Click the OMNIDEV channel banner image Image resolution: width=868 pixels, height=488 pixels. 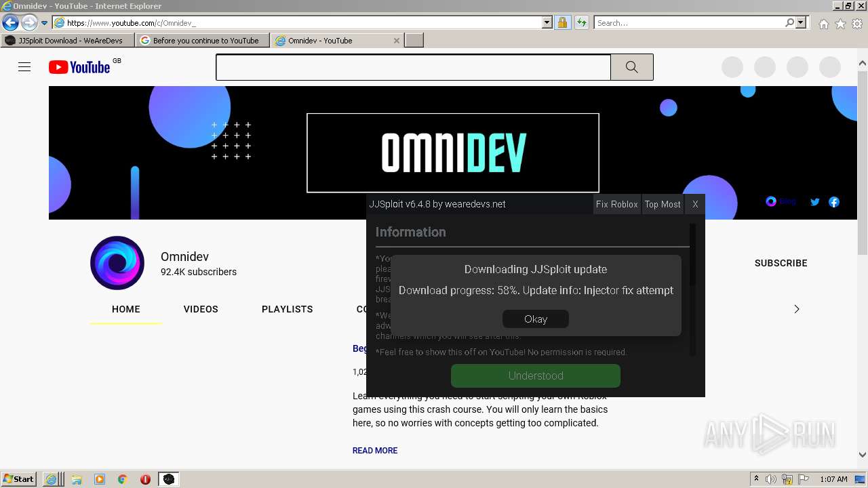[x=453, y=152]
